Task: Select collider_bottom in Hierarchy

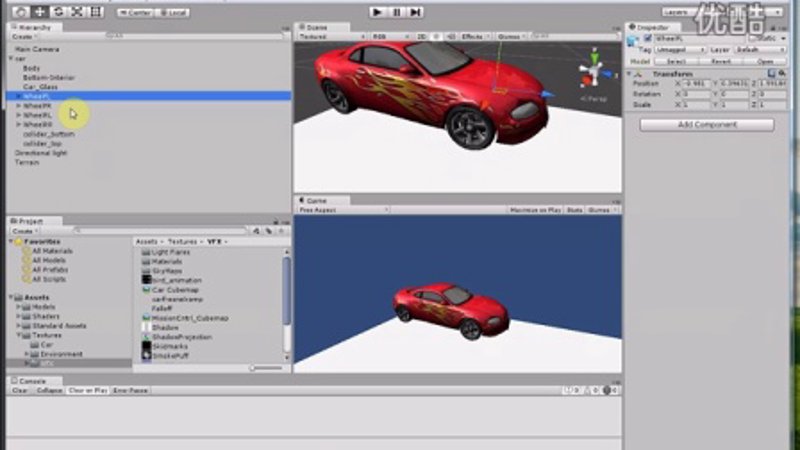Action: pos(48,134)
